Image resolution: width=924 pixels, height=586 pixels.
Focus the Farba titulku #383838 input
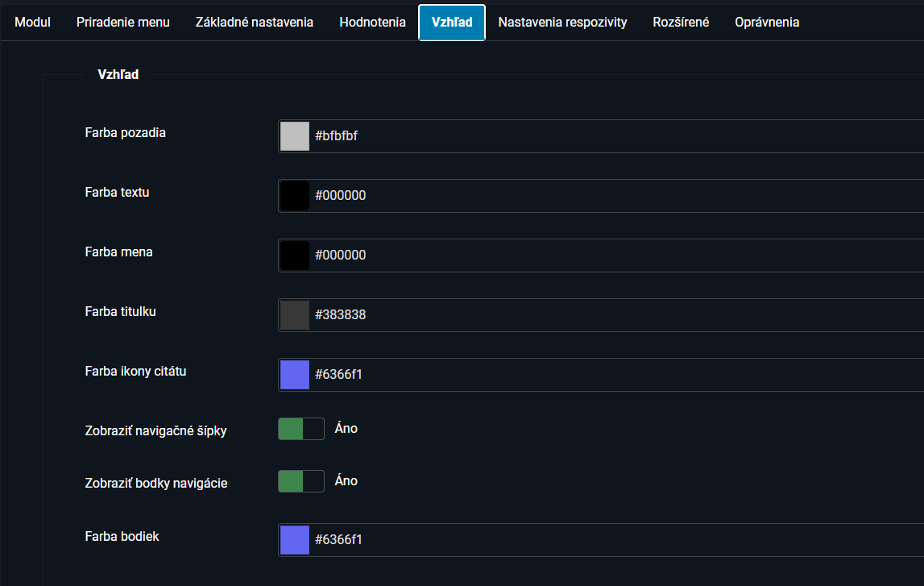tap(612, 315)
